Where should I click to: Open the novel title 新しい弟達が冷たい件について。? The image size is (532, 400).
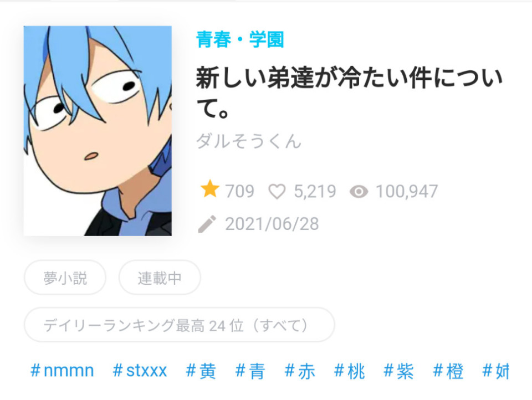tap(349, 93)
